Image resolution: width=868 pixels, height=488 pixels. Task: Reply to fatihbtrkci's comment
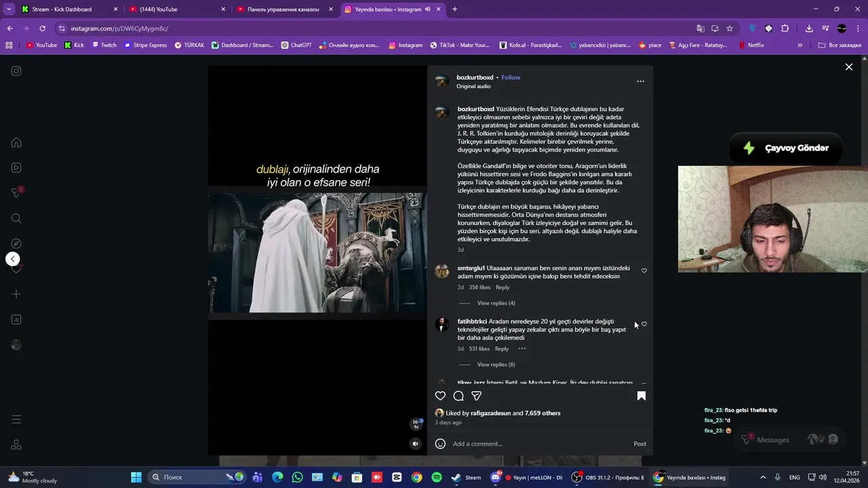coord(502,349)
